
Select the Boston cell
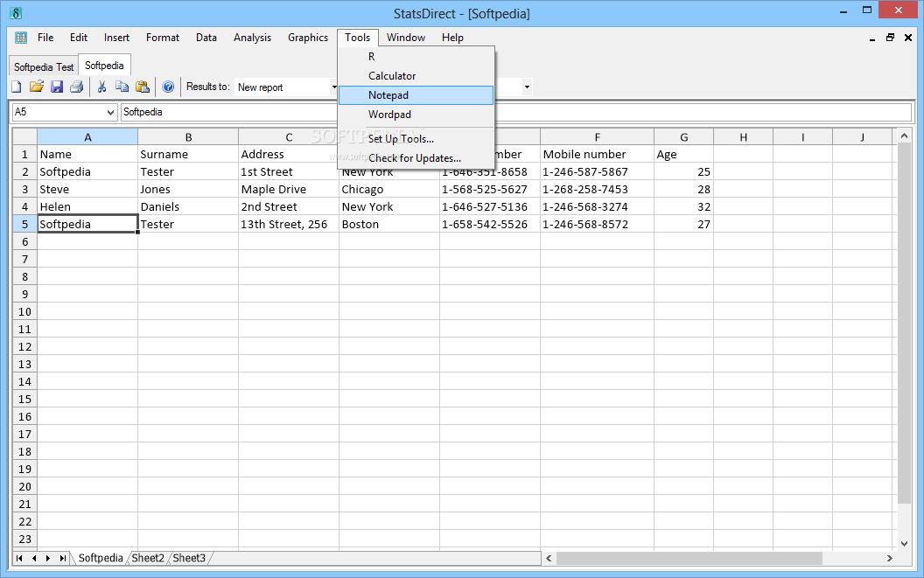388,225
